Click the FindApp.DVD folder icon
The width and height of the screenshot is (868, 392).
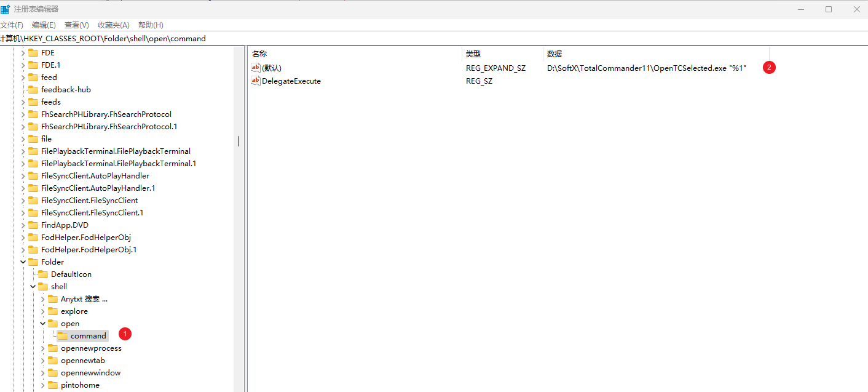(x=33, y=225)
